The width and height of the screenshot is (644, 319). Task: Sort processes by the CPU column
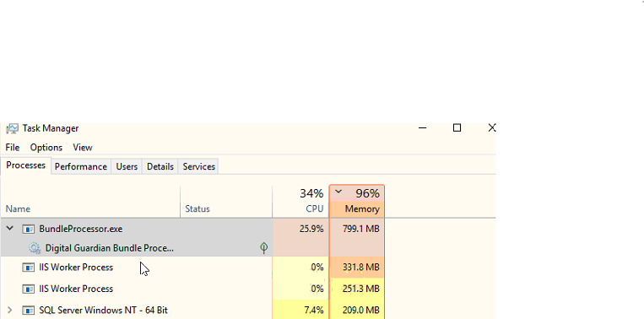coord(300,202)
